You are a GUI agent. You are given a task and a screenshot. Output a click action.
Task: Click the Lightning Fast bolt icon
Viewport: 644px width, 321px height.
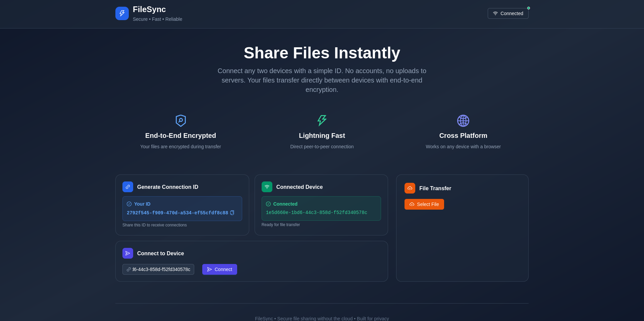(x=322, y=121)
